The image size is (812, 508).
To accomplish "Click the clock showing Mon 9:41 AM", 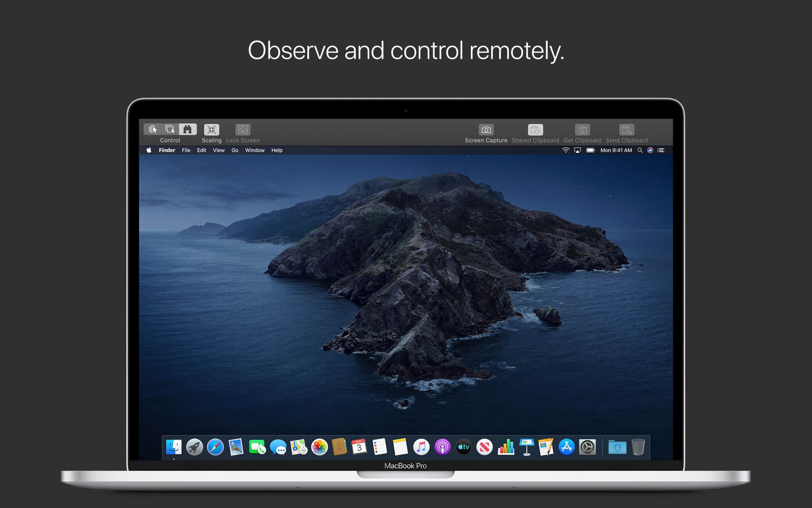I will point(616,150).
